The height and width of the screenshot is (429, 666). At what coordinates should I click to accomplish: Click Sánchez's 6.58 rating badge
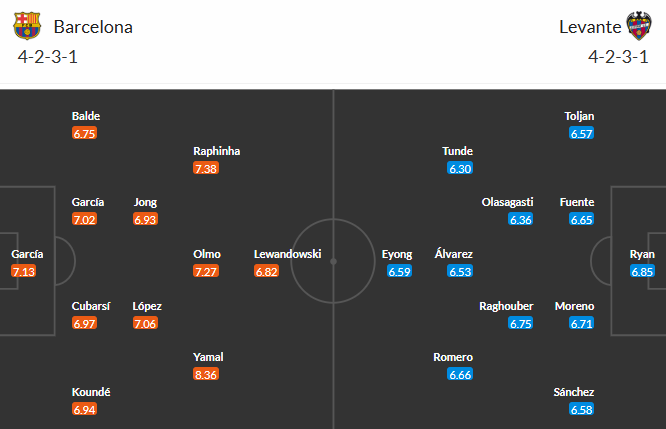(x=581, y=410)
